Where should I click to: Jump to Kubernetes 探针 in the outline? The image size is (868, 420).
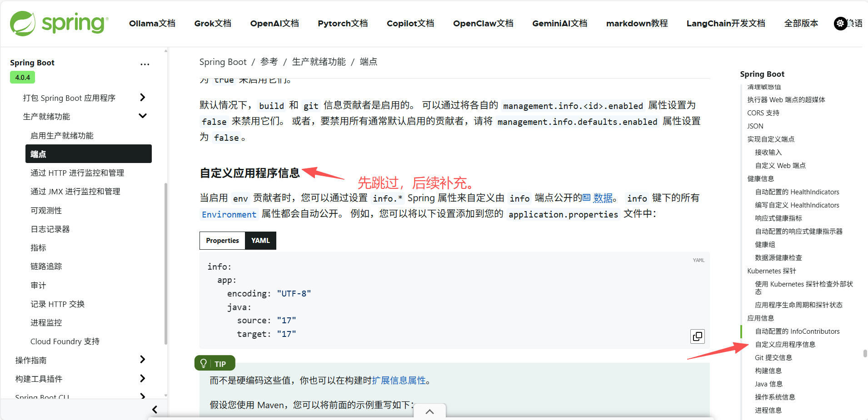[x=772, y=271]
